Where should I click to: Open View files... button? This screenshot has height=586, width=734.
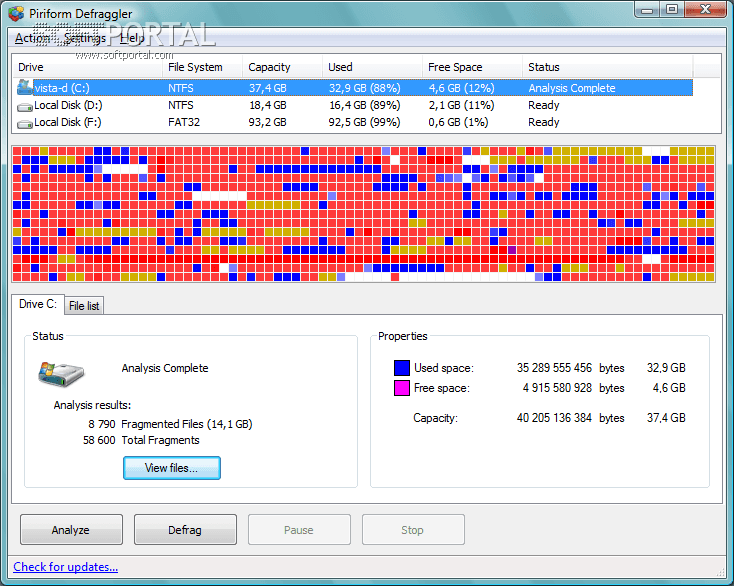[x=172, y=468]
